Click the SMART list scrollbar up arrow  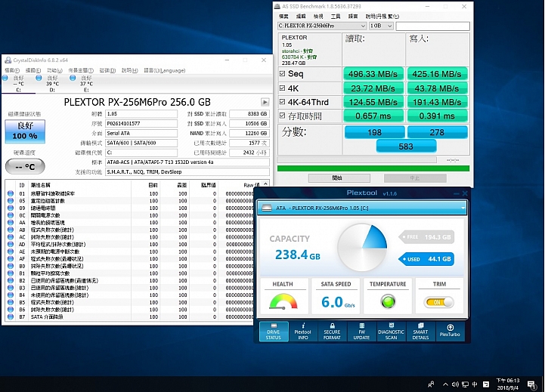[x=266, y=184]
